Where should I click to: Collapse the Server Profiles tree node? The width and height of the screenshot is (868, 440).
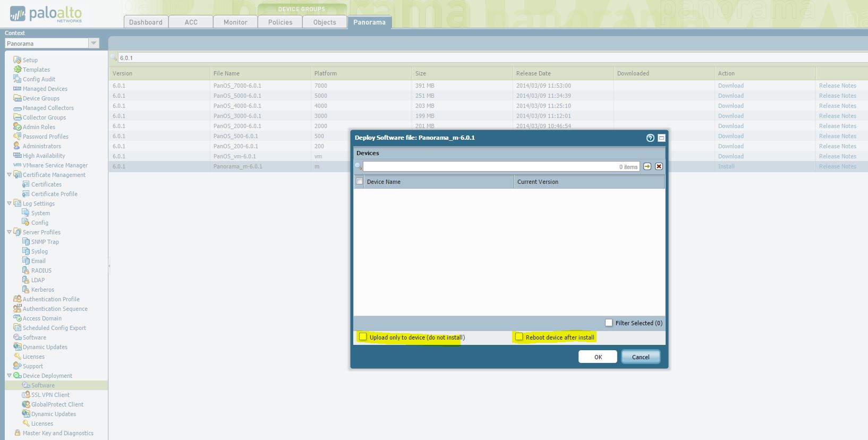[x=9, y=232]
